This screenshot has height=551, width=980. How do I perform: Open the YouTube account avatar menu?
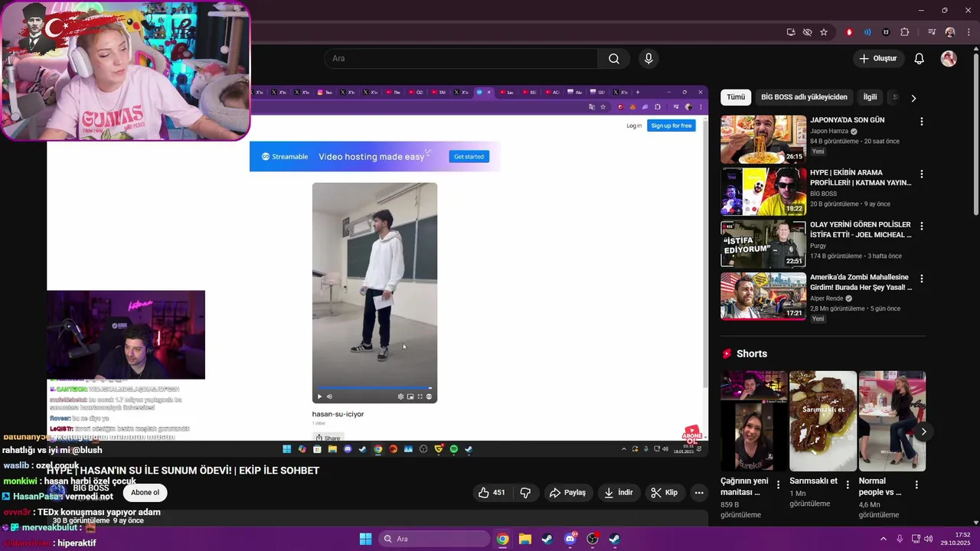click(949, 59)
